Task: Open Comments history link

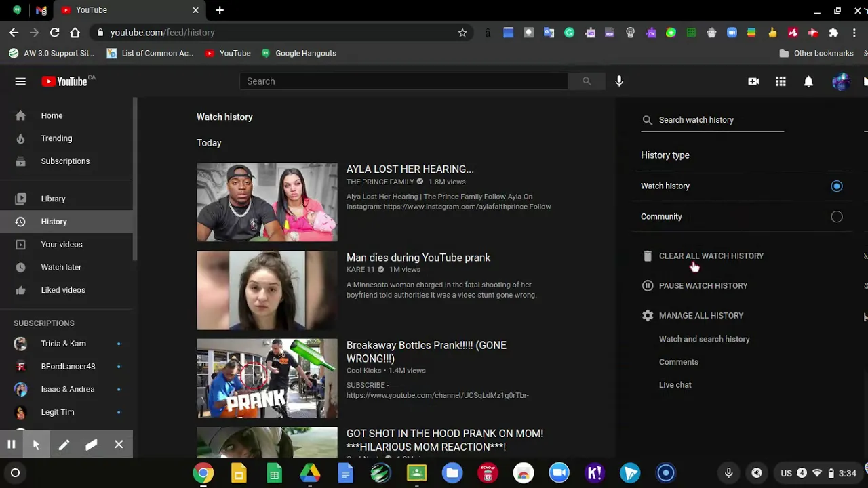Action: (x=678, y=362)
